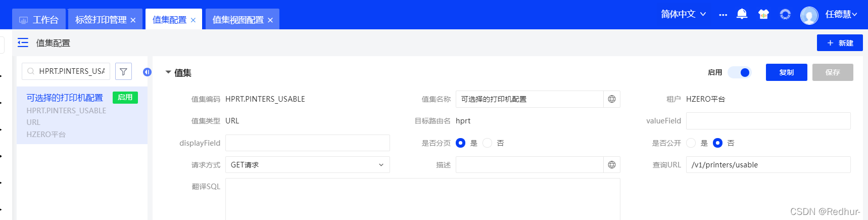Click the HPRT.PINTERS_USABLE code value text
Image resolution: width=868 pixels, height=220 pixels.
(x=265, y=99)
